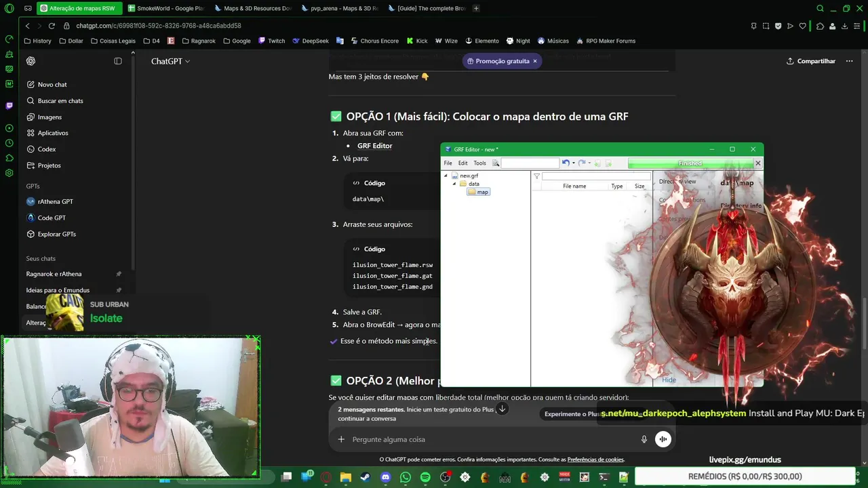868x488 pixels.
Task: Open Spotify from the taskbar
Action: tap(425, 477)
